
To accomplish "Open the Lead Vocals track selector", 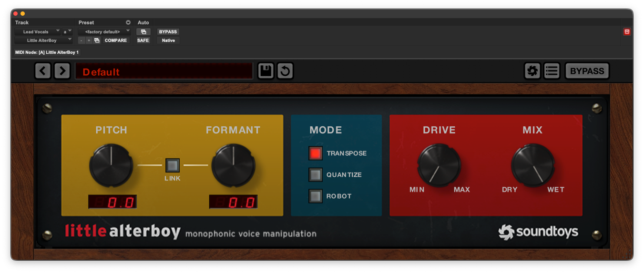I will coord(37,32).
